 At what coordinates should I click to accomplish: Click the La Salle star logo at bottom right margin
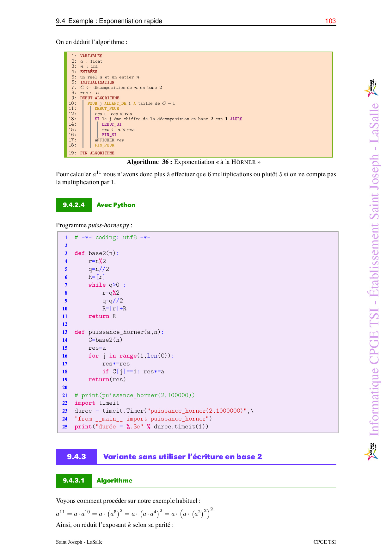point(371,452)
